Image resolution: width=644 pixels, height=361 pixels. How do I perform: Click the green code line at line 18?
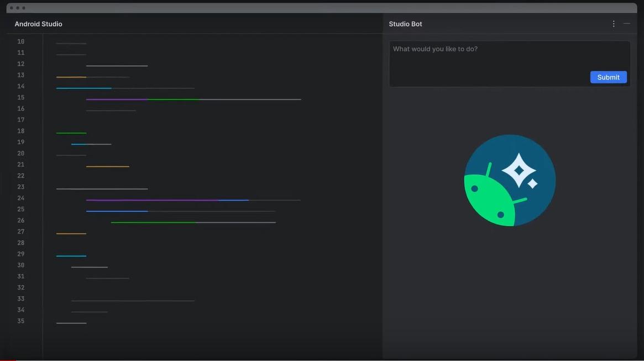pos(71,132)
